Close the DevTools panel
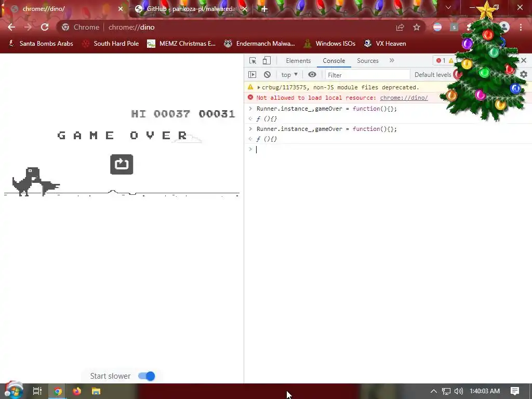The height and width of the screenshot is (399, 532). tap(524, 60)
